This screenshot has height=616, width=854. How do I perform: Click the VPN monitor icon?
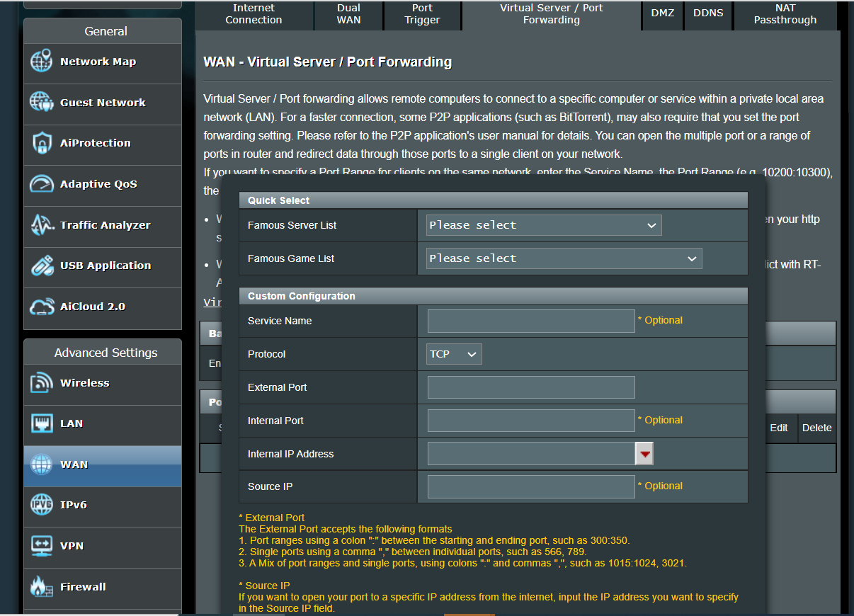(42, 546)
